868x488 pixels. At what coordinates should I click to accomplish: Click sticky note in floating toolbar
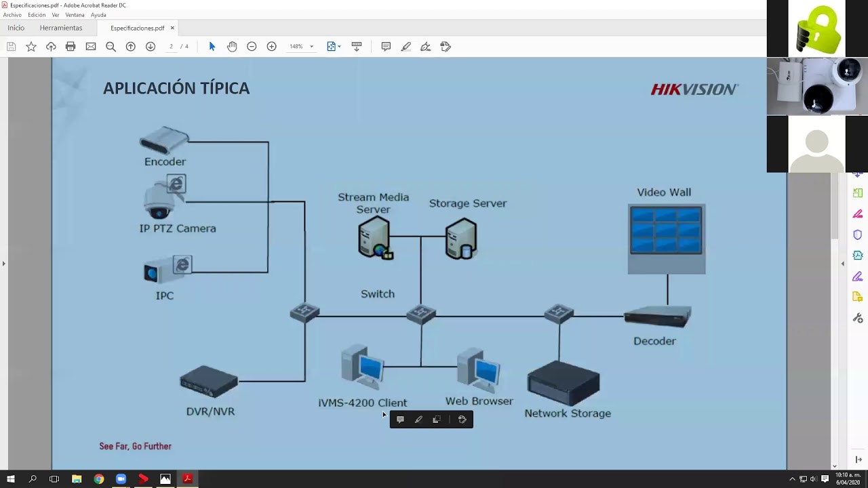(400, 420)
